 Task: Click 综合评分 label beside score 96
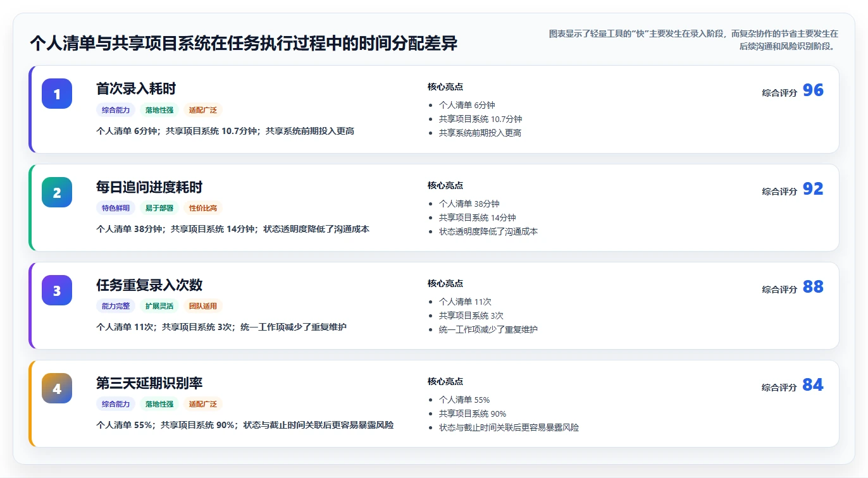779,93
